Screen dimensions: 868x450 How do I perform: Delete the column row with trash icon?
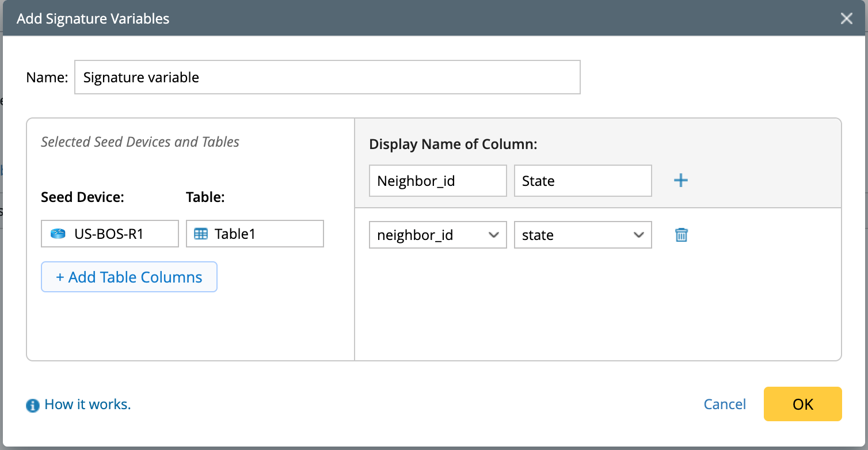[681, 235]
